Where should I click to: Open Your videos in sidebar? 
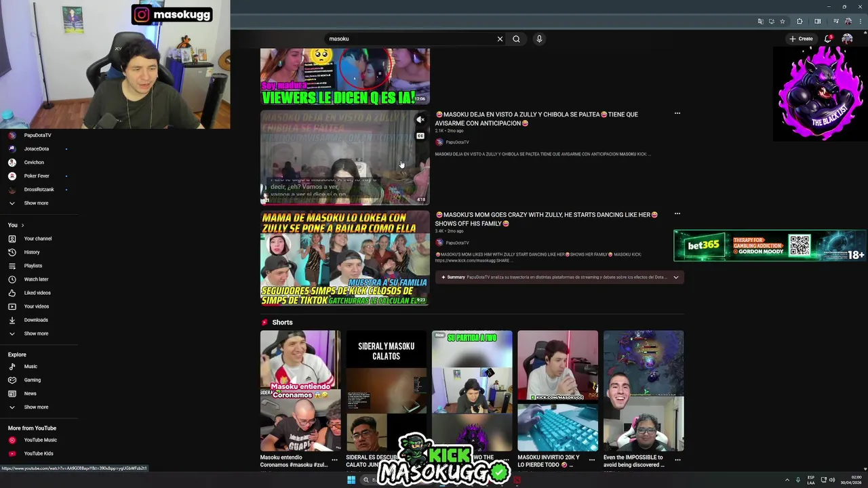tap(36, 306)
